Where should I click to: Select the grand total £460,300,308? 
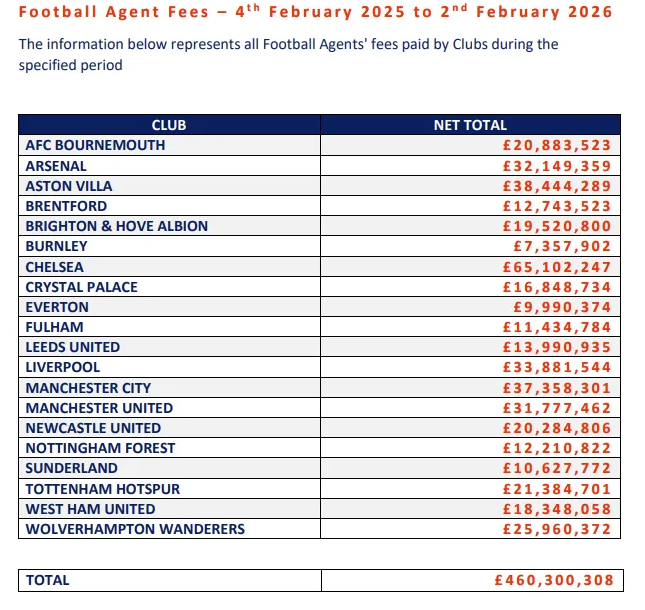click(553, 580)
